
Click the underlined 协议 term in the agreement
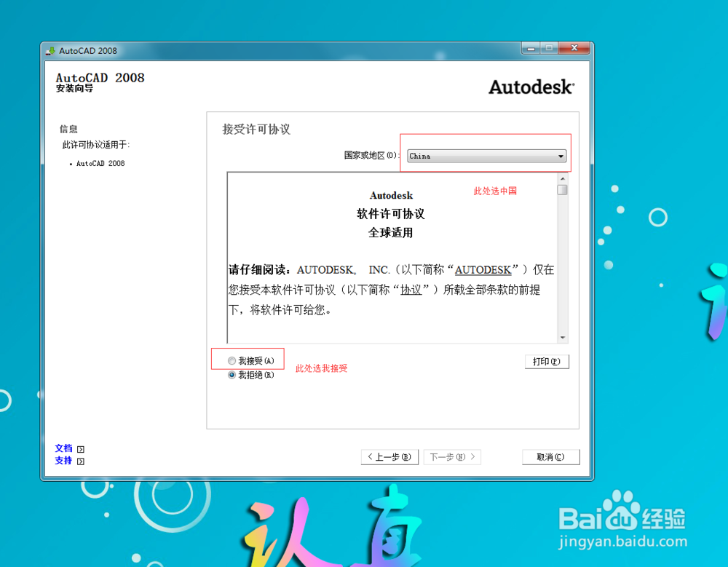pos(411,290)
